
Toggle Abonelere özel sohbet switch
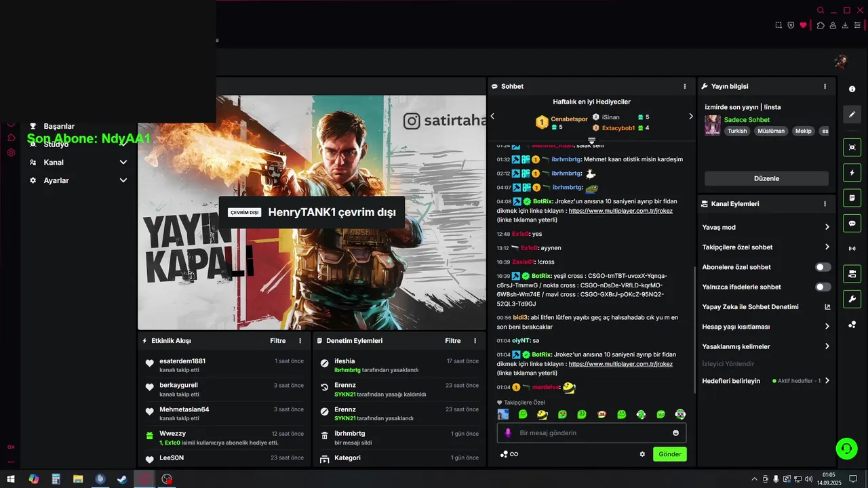tap(823, 267)
